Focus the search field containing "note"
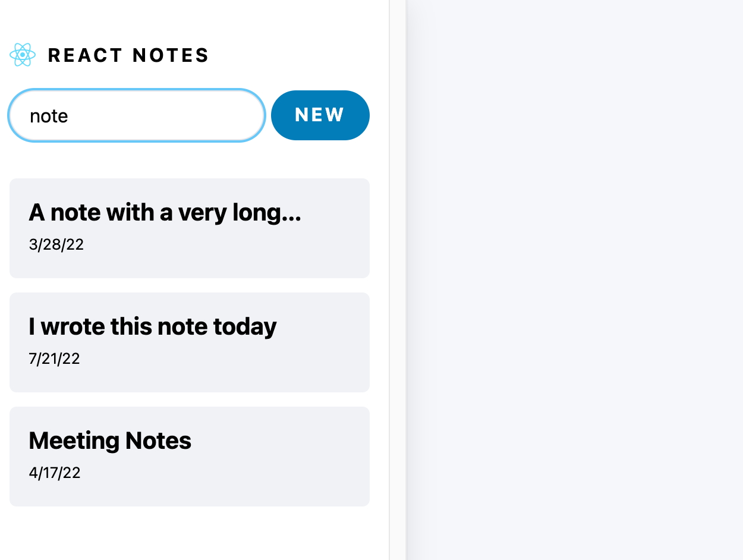This screenshot has height=560, width=743. point(136,115)
